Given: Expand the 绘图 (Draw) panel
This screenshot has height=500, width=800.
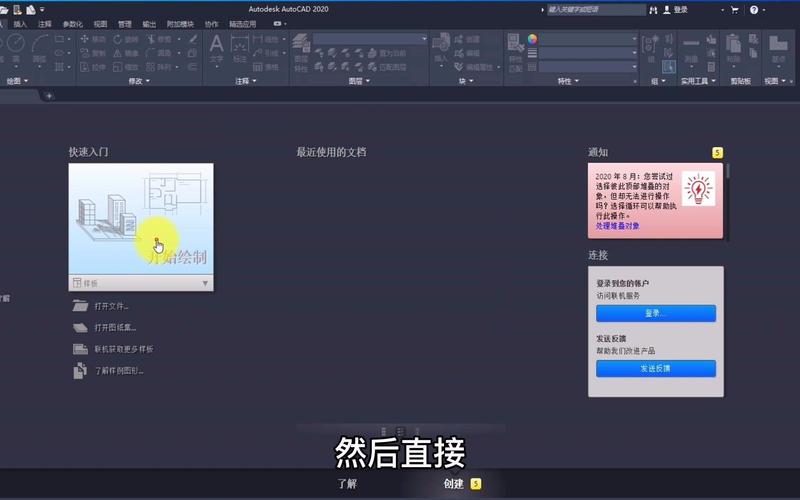Looking at the screenshot, I should (x=17, y=81).
